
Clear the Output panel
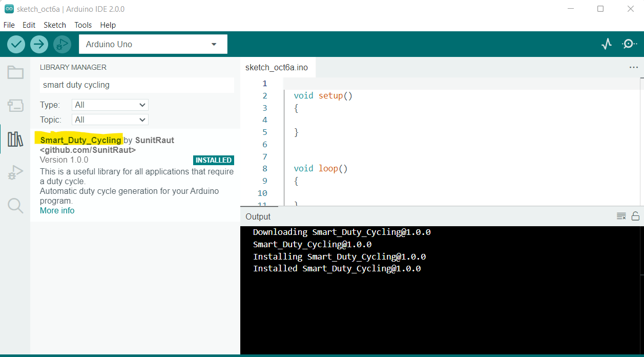click(621, 216)
